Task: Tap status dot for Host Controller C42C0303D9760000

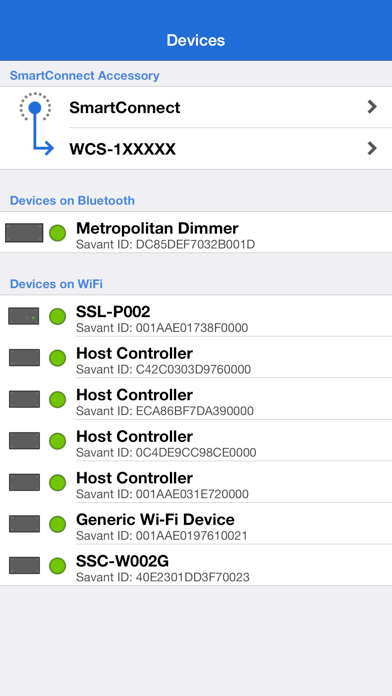Action: coord(57,358)
